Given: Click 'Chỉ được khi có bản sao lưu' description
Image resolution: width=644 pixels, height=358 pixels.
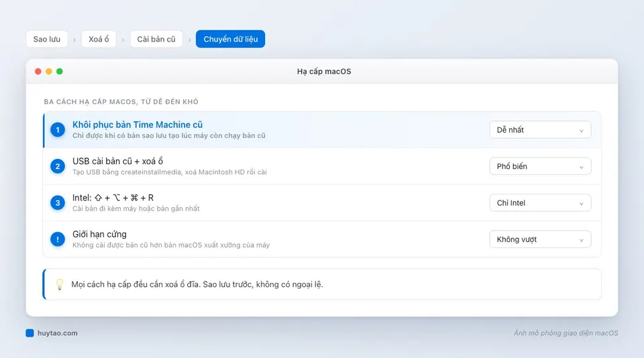Looking at the screenshot, I should click(x=169, y=135).
